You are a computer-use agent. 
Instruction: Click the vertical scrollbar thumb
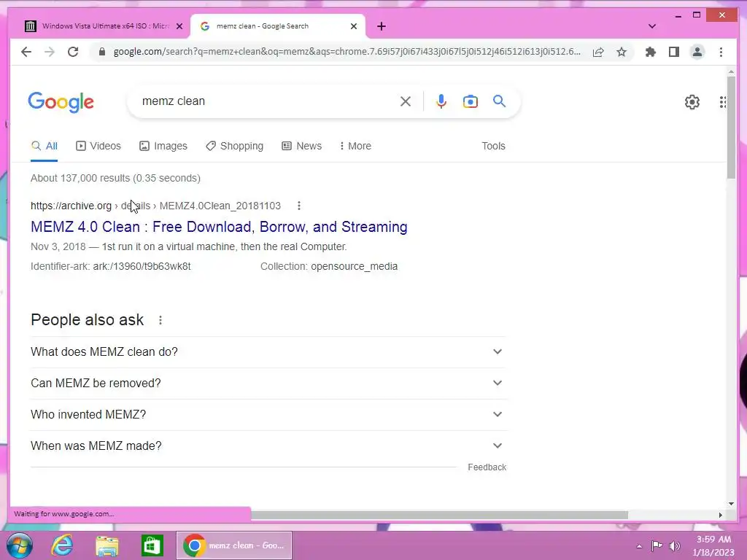731,128
